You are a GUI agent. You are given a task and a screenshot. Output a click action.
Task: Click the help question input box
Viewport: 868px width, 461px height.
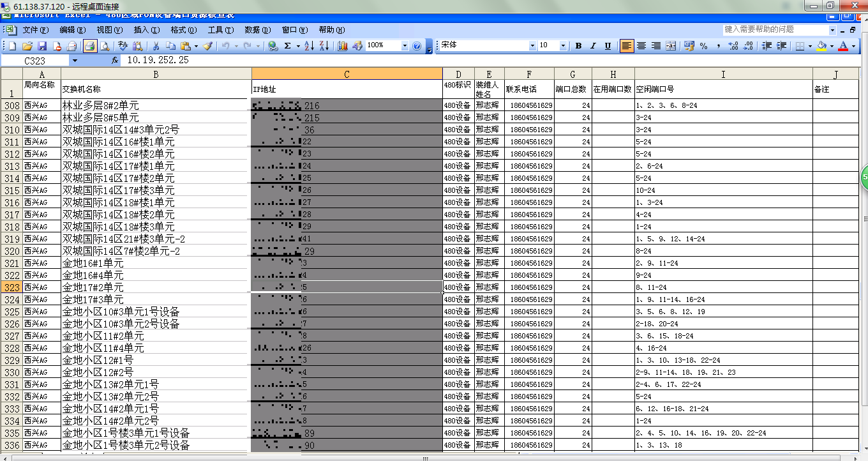tap(775, 29)
